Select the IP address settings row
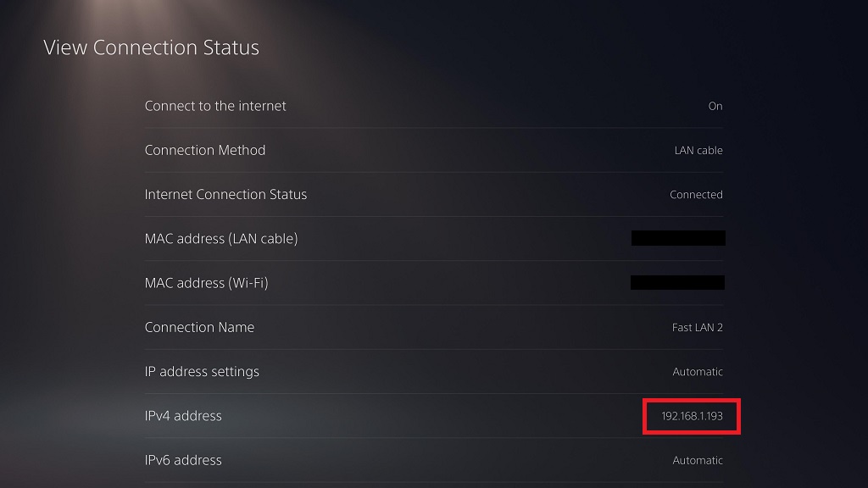This screenshot has width=868, height=488. pos(203,371)
